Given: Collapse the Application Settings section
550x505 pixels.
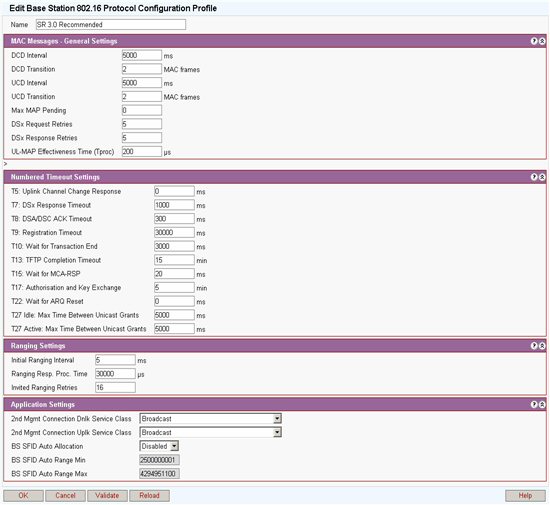Looking at the screenshot, I should 542,405.
